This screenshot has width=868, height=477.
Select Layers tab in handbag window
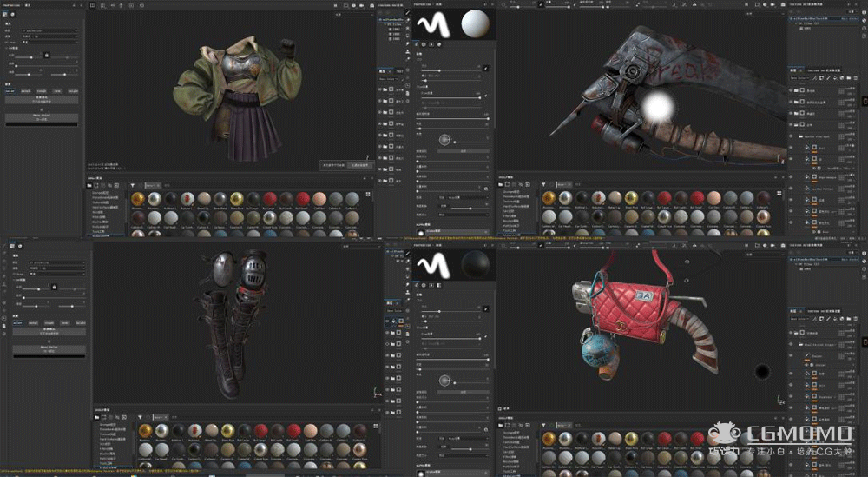click(794, 311)
